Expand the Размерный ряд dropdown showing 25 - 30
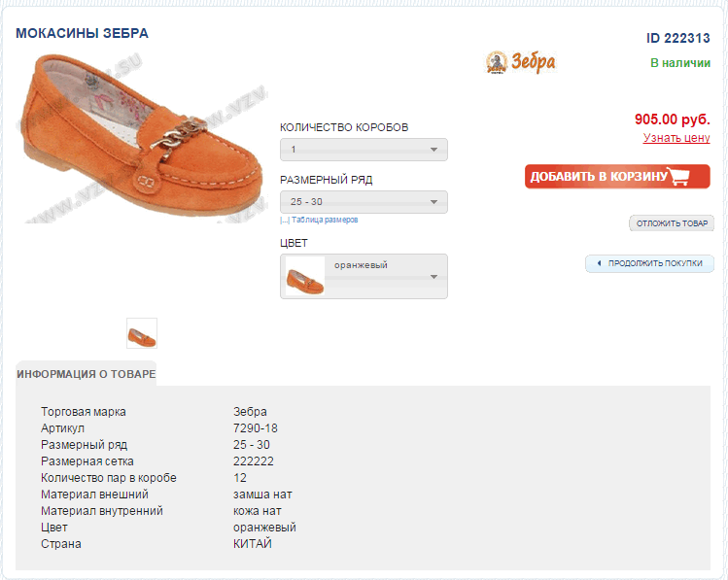The image size is (728, 580). tap(364, 202)
